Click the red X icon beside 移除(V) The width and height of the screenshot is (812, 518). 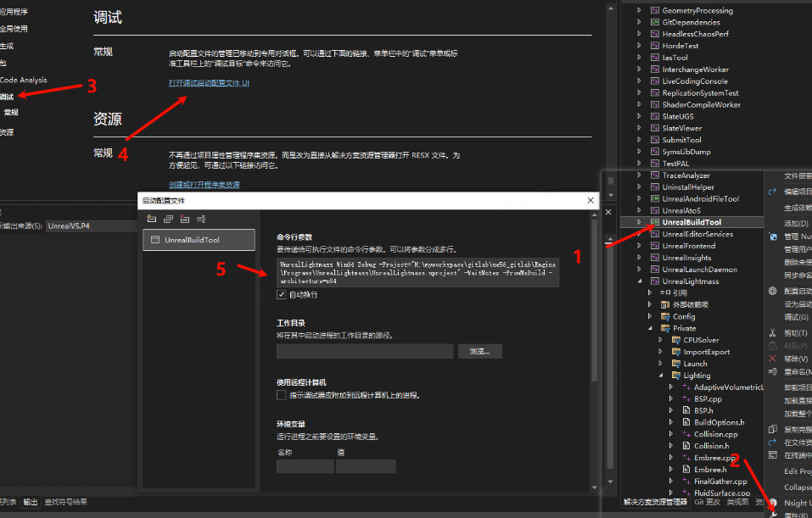click(773, 359)
